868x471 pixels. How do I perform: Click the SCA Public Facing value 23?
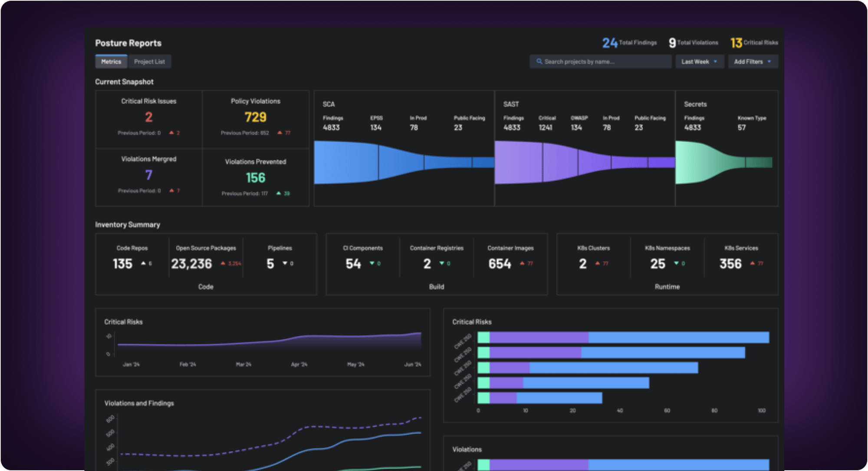click(x=458, y=128)
